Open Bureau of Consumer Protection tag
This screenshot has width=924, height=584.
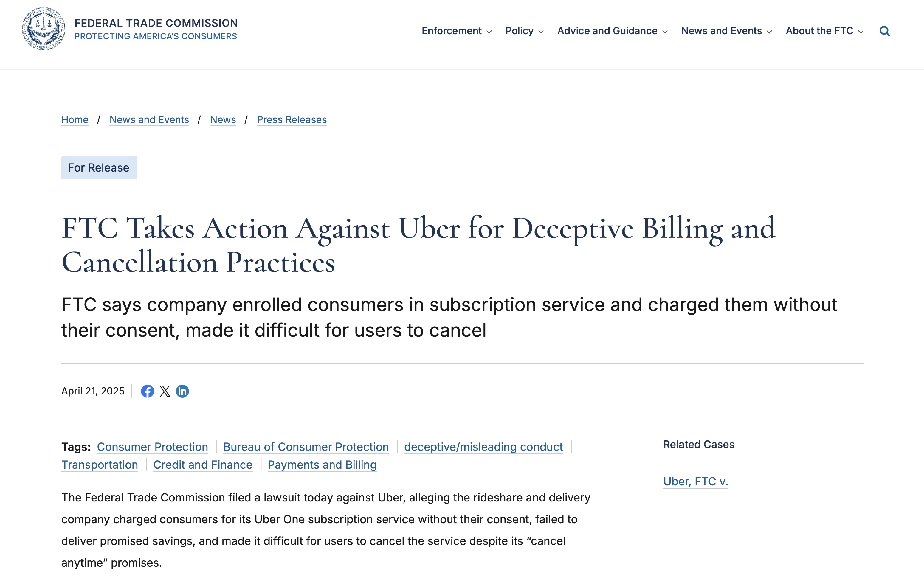306,447
